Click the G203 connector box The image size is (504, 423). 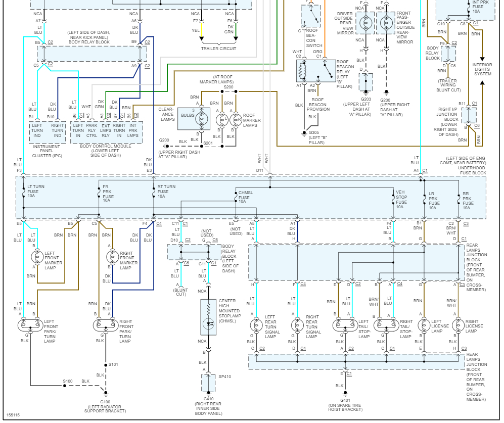pyautogui.click(x=365, y=82)
